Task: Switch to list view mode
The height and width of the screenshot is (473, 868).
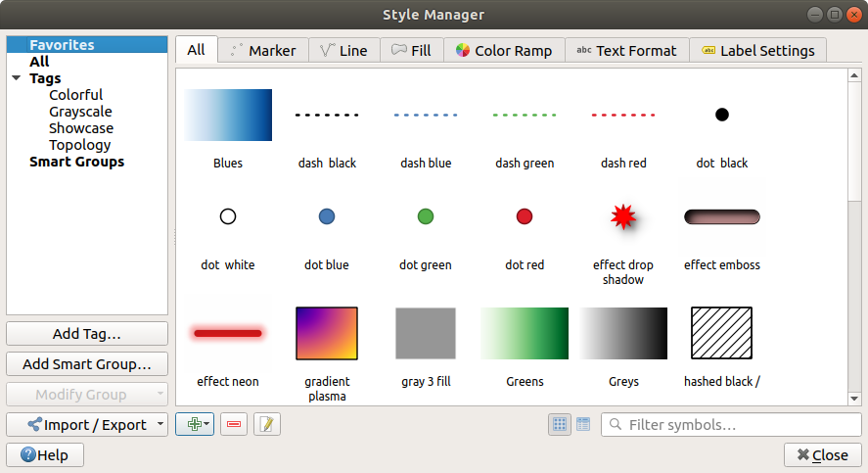Action: click(583, 424)
